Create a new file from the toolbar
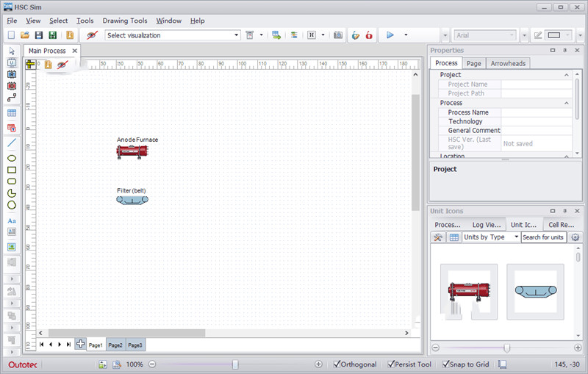Viewport: 588px width, 374px height. click(x=11, y=35)
